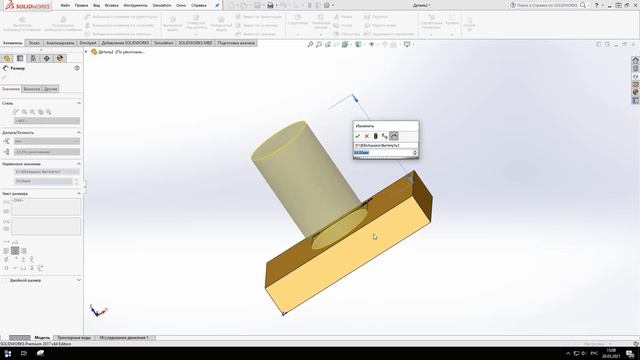The height and width of the screenshot is (360, 640).
Task: Open the Файл menu
Action: [x=65, y=5]
